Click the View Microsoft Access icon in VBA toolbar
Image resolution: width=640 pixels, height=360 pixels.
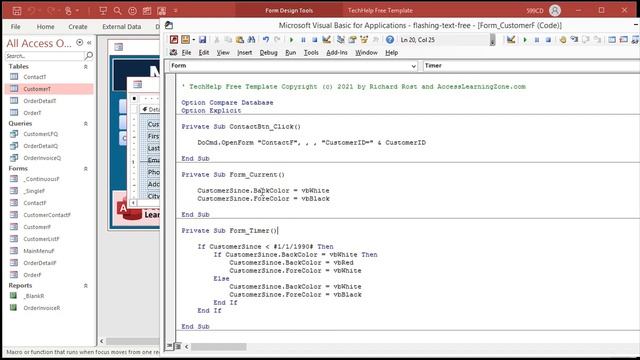tap(174, 40)
